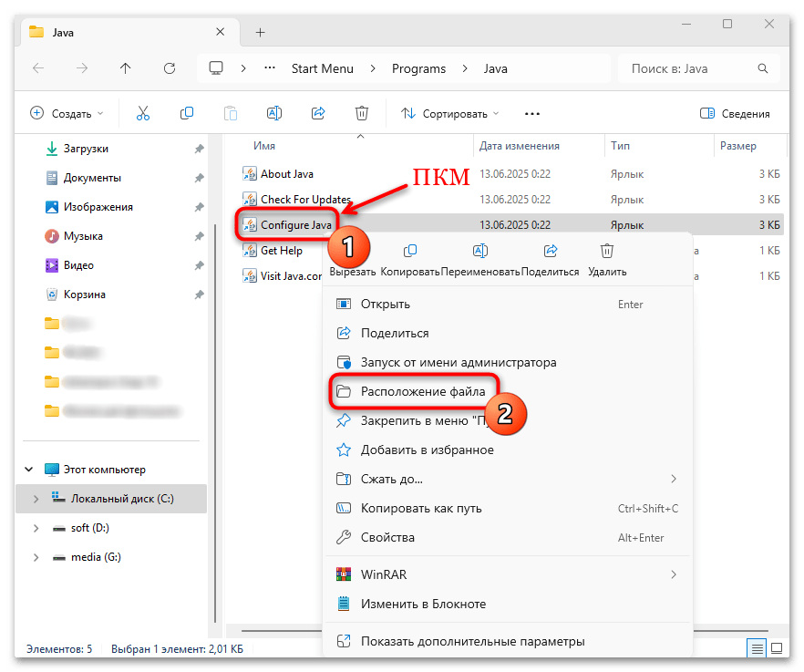The width and height of the screenshot is (804, 672).
Task: Select the Cut icon in the Explorer toolbar
Action: pos(142,112)
